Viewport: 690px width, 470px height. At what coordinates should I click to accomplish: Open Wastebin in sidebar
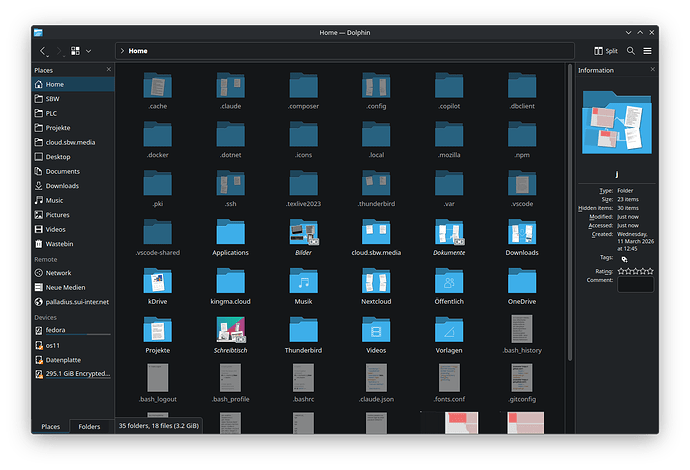pos(73,244)
